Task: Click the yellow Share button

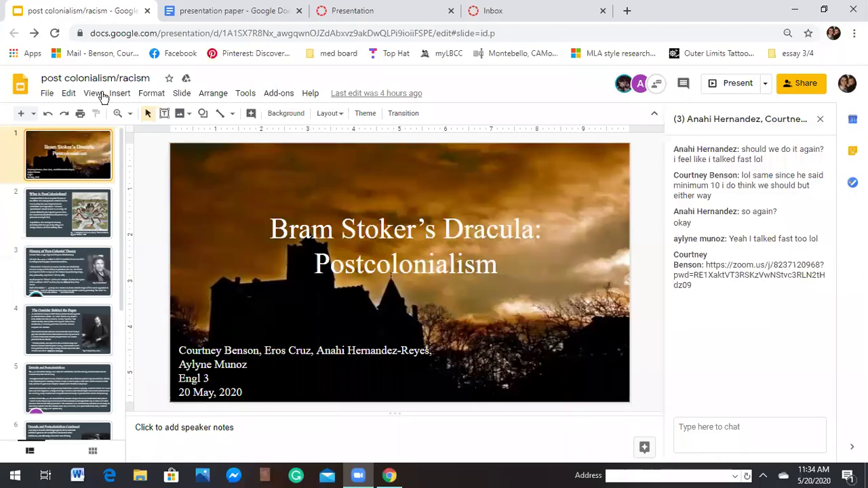Action: tap(801, 83)
